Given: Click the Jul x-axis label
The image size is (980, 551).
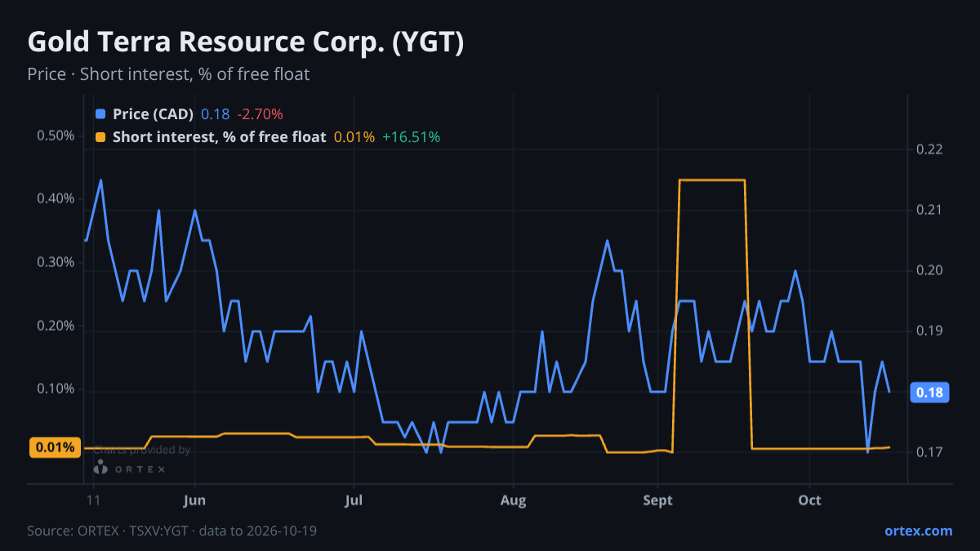Looking at the screenshot, I should click(x=354, y=500).
